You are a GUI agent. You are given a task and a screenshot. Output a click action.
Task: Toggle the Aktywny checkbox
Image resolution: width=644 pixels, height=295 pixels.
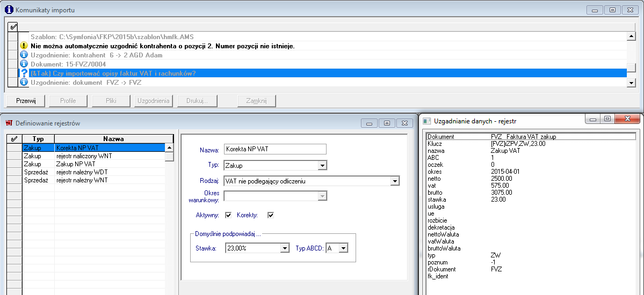[x=229, y=215]
